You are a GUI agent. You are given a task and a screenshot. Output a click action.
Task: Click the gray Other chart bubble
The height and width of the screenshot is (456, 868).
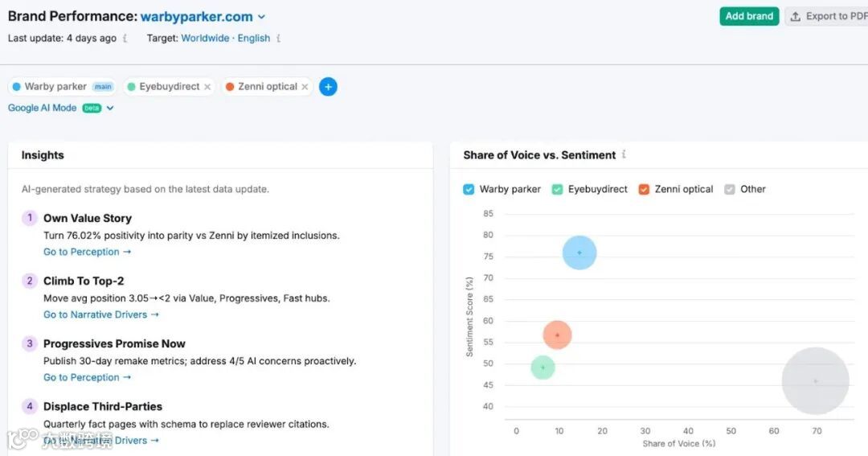pyautogui.click(x=816, y=381)
